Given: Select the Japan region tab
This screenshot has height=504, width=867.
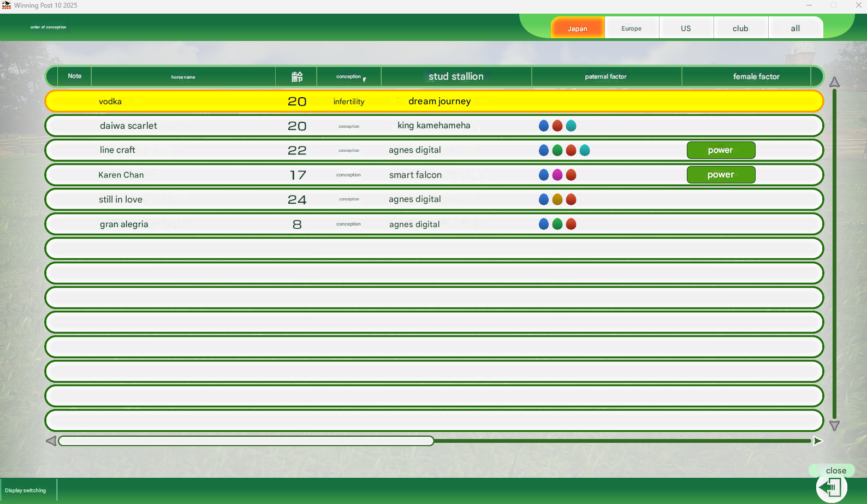Looking at the screenshot, I should (x=577, y=28).
